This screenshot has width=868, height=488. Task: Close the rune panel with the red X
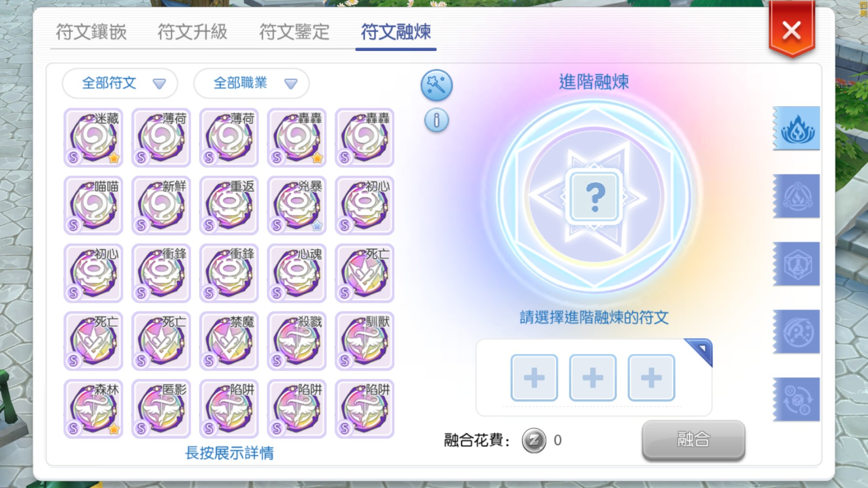(791, 31)
